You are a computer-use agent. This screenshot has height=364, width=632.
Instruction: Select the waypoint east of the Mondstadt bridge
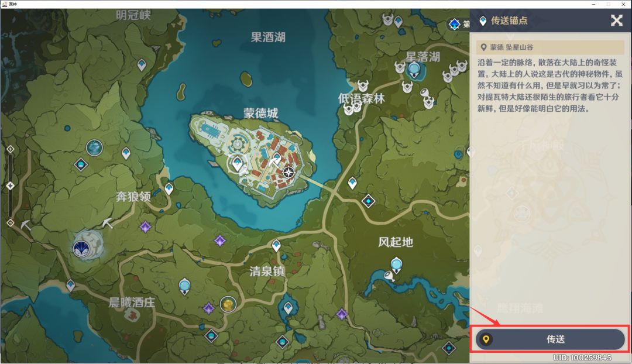(x=352, y=183)
